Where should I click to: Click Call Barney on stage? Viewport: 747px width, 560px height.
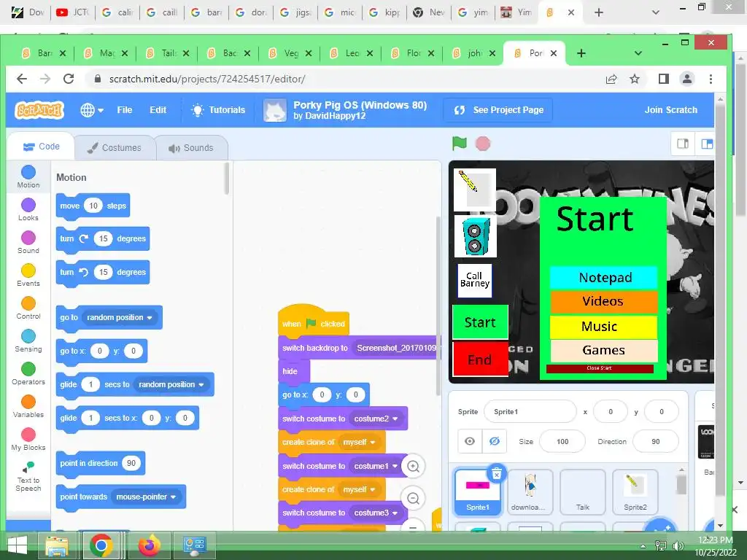click(x=474, y=281)
